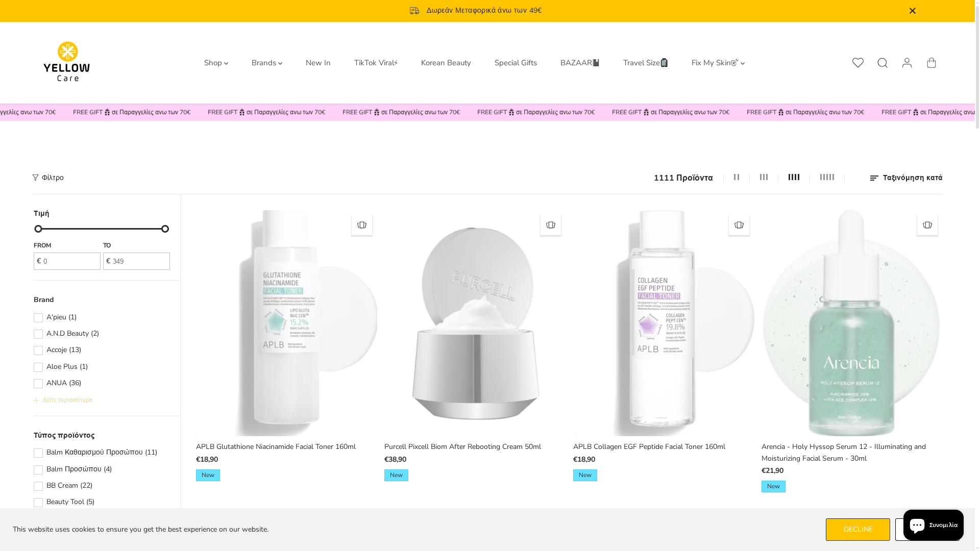This screenshot has height=551, width=980.
Task: Click the Yellow Care logo
Action: pos(67,62)
